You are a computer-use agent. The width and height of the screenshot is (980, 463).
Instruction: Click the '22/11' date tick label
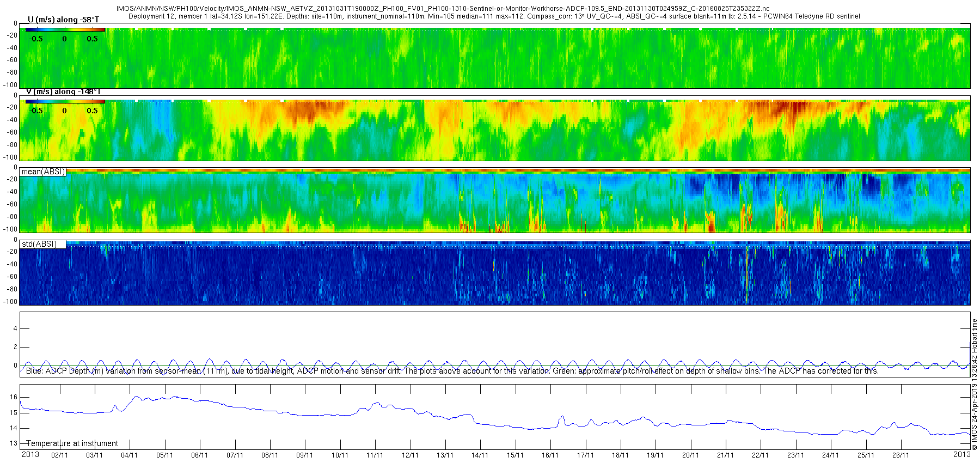[x=760, y=455]
